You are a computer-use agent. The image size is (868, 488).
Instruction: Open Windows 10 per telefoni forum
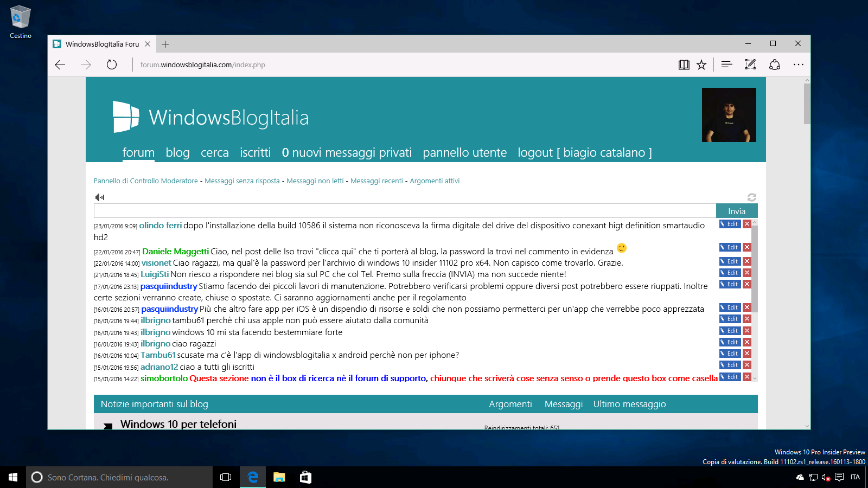pos(178,423)
